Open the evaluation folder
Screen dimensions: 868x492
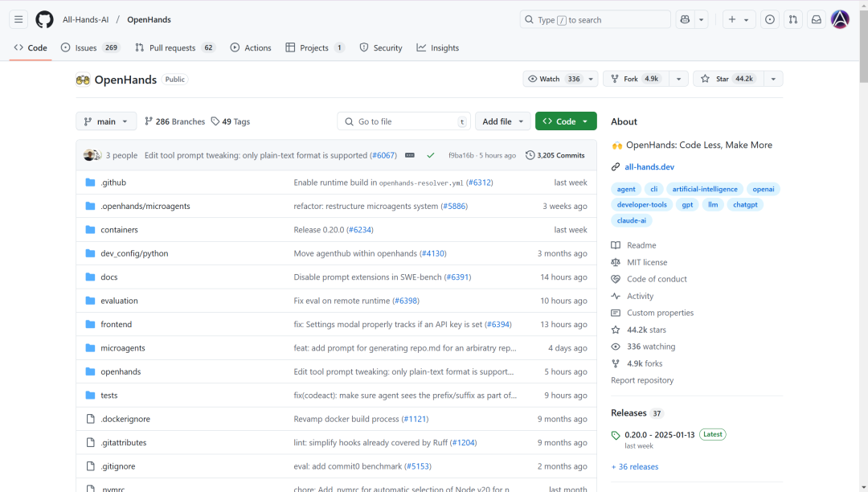pos(119,301)
